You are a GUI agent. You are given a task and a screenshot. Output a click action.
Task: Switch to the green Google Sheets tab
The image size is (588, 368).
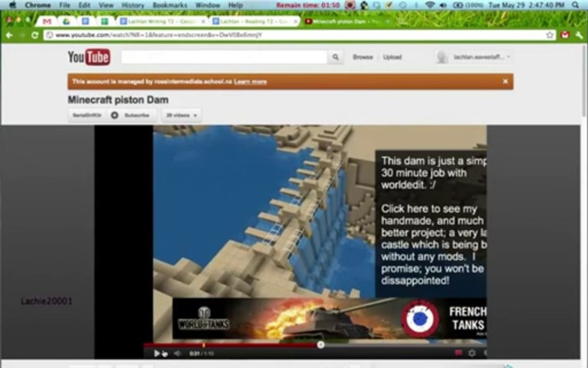(105, 21)
